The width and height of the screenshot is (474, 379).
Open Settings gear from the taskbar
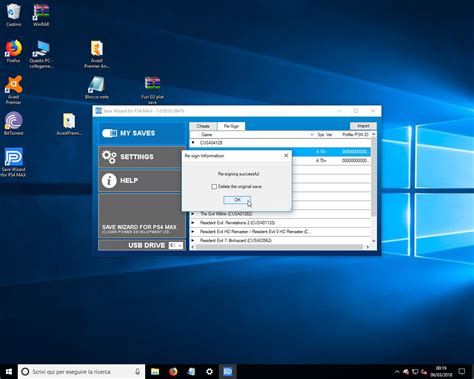(x=209, y=371)
